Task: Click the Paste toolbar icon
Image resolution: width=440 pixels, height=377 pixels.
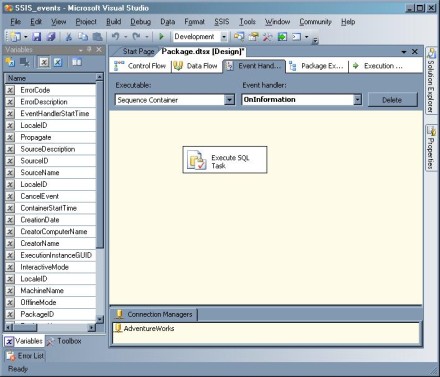Action: coord(97,36)
